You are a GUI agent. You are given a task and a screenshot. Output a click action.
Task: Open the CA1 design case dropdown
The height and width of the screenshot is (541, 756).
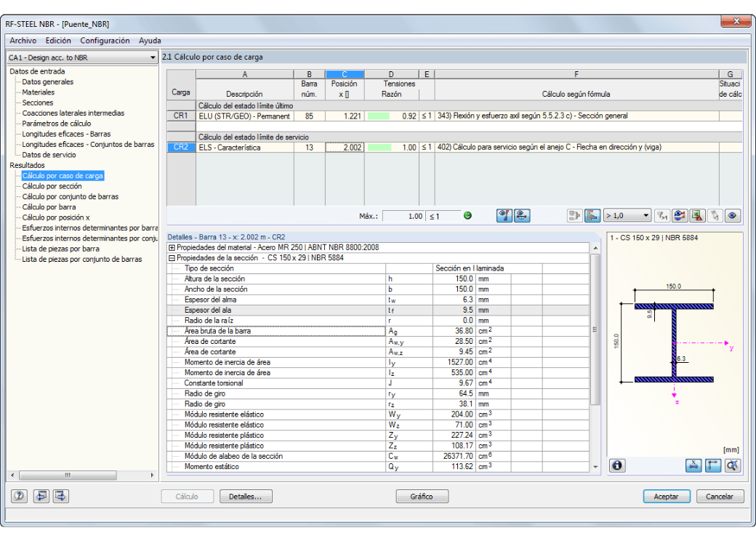coord(82,57)
